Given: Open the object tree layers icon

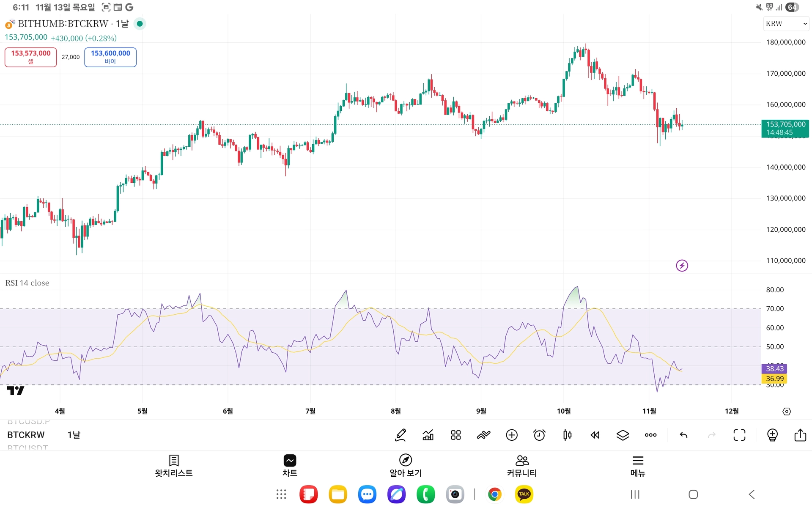Looking at the screenshot, I should (623, 435).
